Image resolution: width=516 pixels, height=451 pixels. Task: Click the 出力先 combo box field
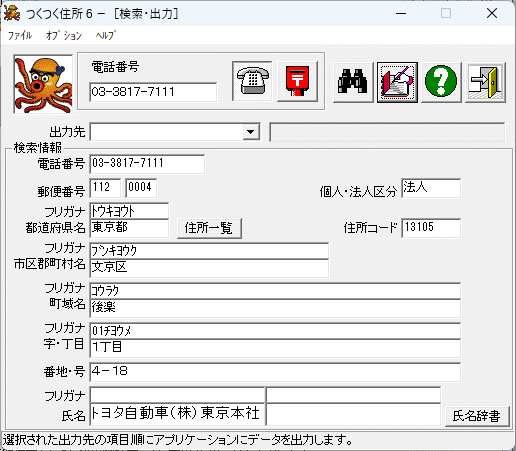[x=174, y=132]
